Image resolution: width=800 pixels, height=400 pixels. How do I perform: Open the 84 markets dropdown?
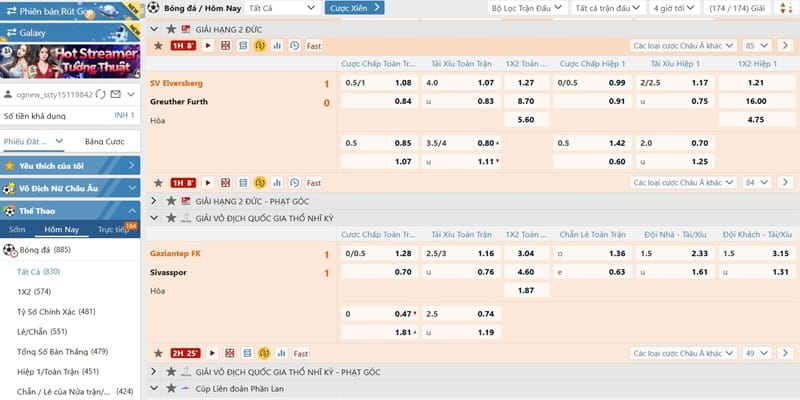757,183
